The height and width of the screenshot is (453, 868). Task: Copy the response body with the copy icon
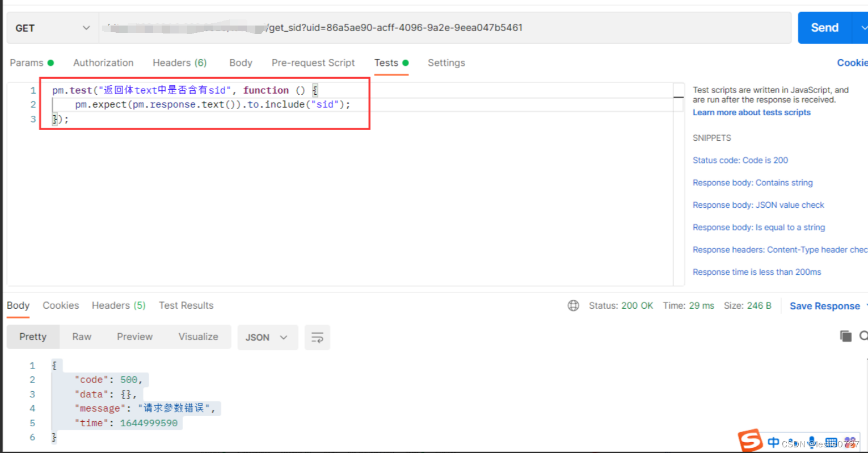click(x=846, y=336)
